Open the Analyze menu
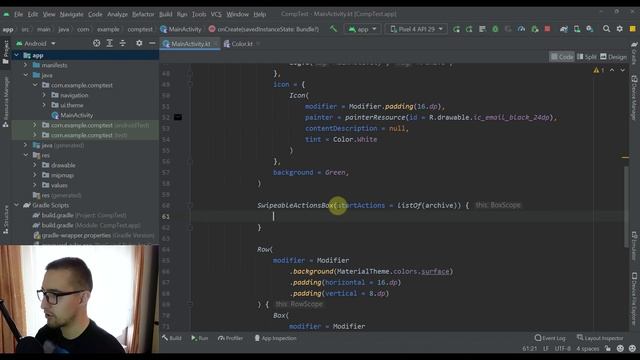The image size is (640, 360). click(x=117, y=14)
